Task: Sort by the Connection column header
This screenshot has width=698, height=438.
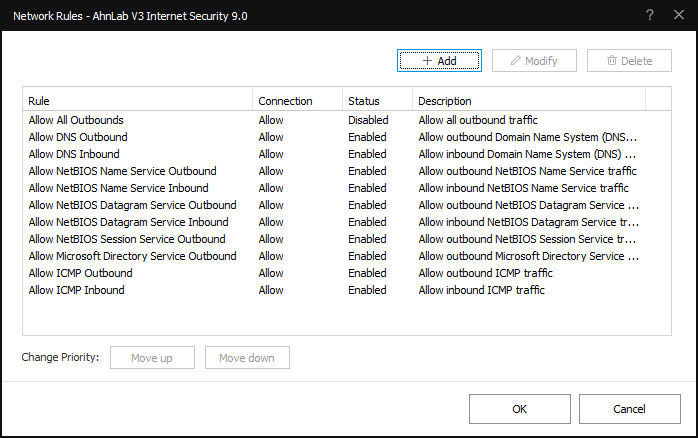Action: tap(297, 101)
